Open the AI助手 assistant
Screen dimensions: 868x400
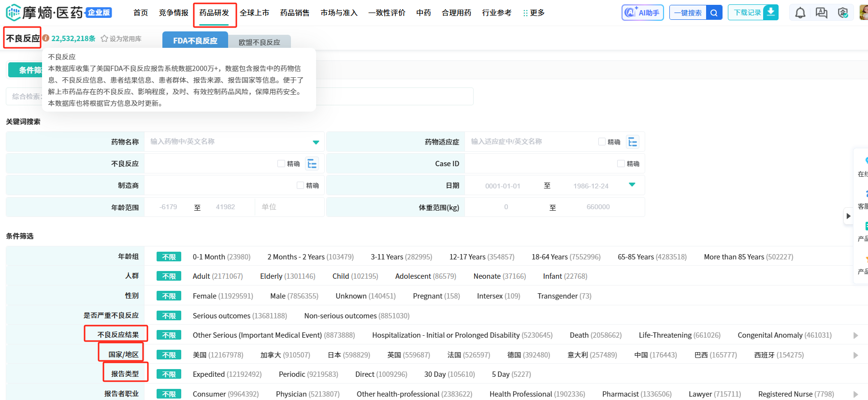642,13
